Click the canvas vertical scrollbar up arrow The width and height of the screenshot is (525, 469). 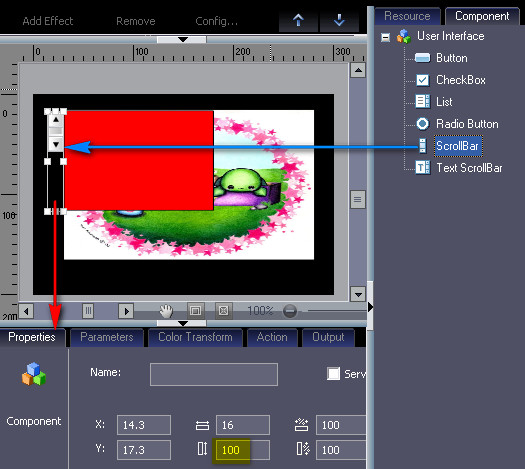tap(358, 70)
